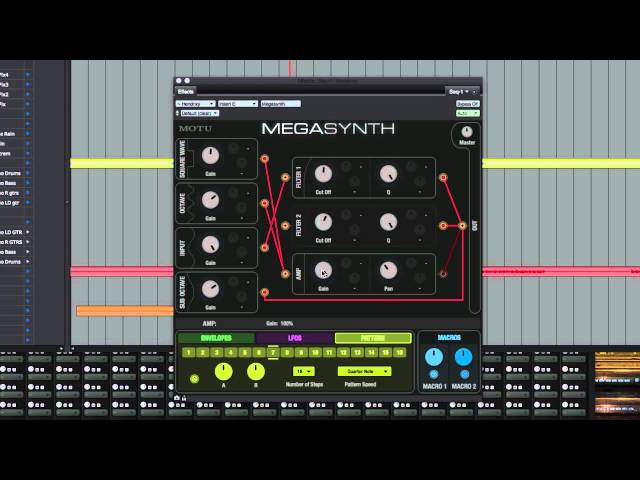Select the Effects tab
Image resolution: width=640 pixels, height=480 pixels.
[185, 91]
